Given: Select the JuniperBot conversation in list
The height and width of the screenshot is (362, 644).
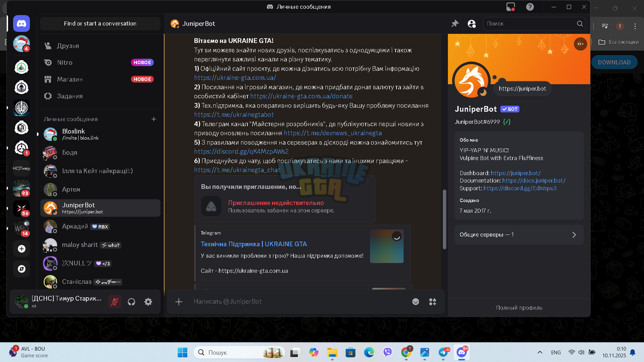Looking at the screenshot, I should click(100, 208).
